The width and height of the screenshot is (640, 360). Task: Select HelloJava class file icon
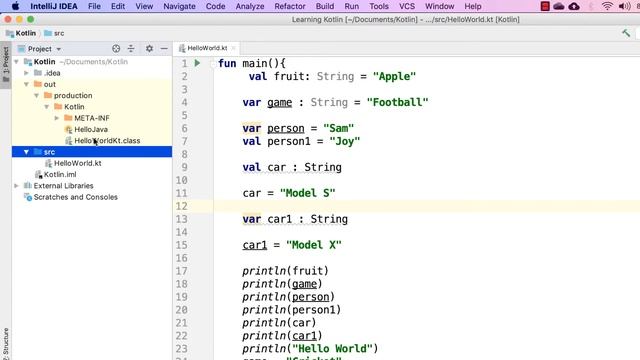(68, 129)
